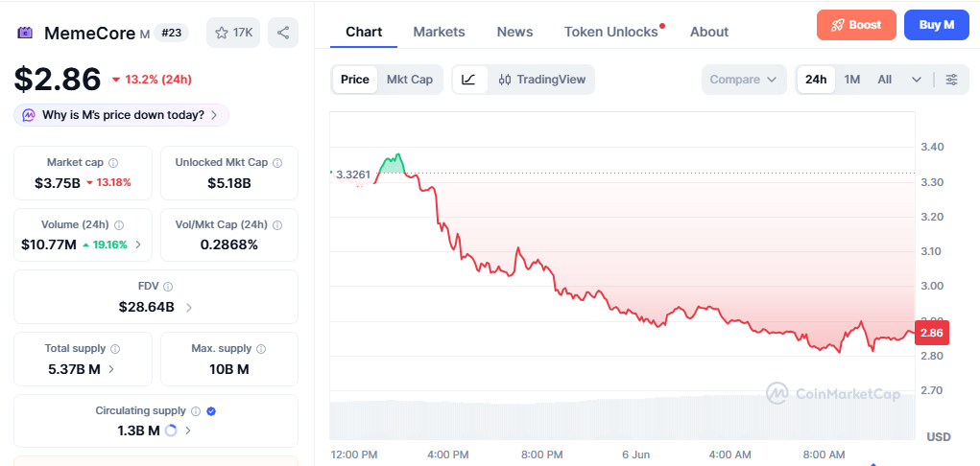Expand more time range options chevron
Screen dimensions: 980x466
(x=917, y=80)
